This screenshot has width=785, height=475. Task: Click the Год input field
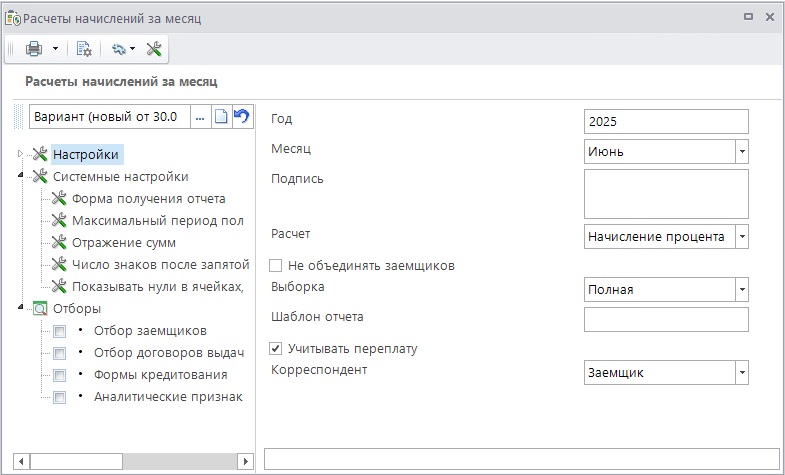coord(665,121)
